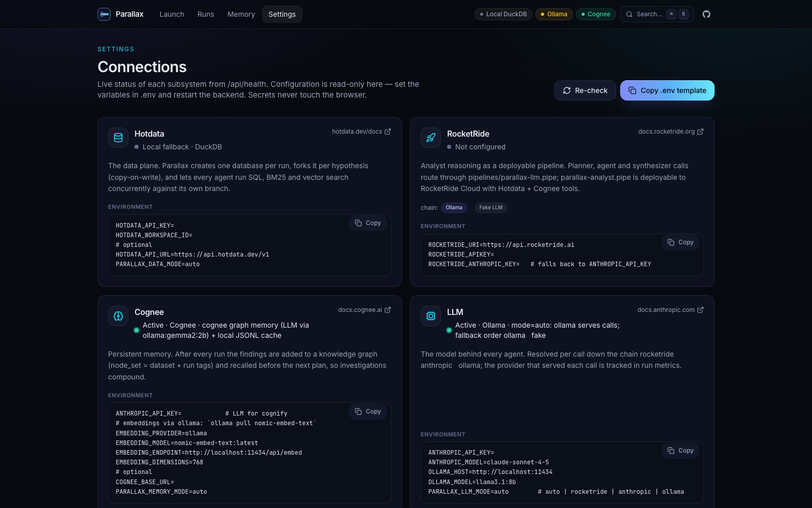Screen dimensions: 812x508
Task: Click Copy .env template button
Action: pos(667,90)
